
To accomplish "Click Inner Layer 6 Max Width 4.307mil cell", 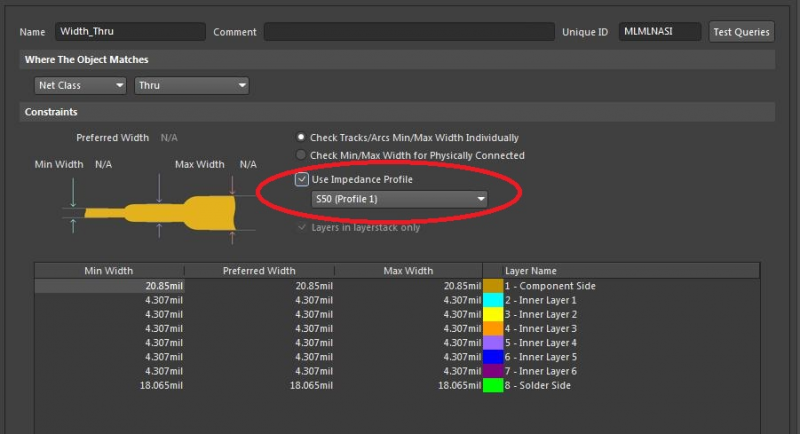I will point(408,371).
